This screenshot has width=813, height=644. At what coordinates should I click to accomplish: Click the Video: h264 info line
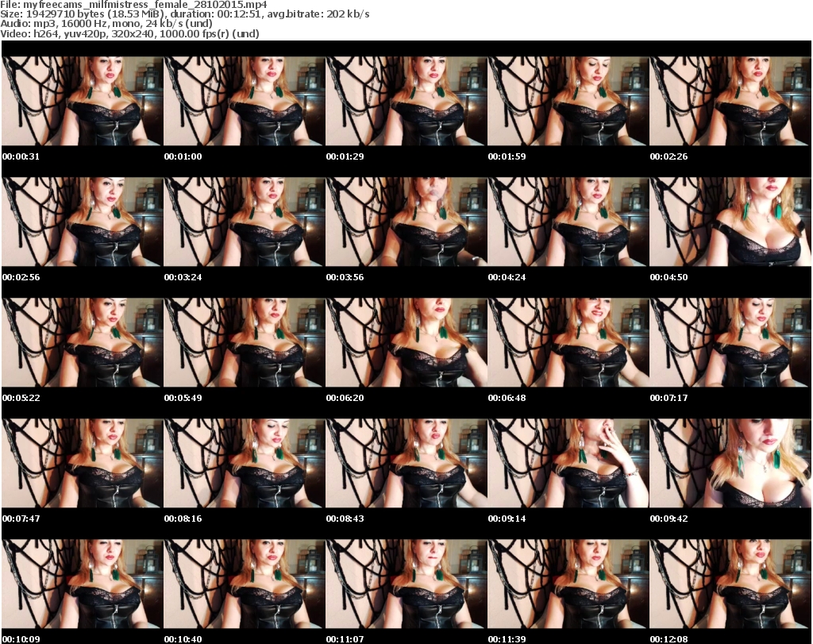129,33
